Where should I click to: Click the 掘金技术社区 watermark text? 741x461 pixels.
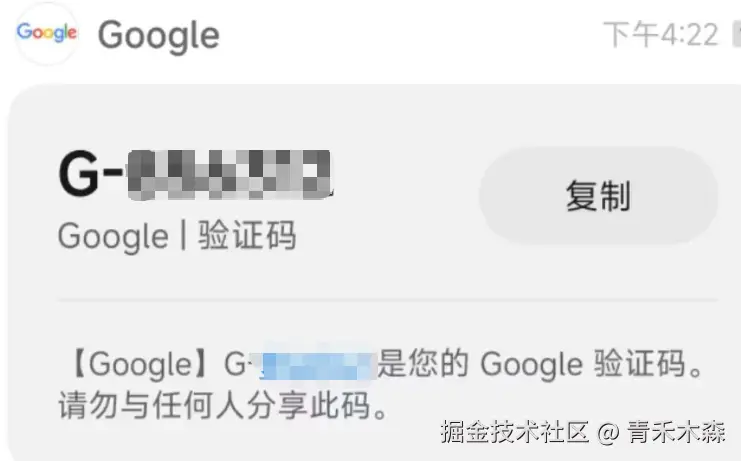point(515,431)
